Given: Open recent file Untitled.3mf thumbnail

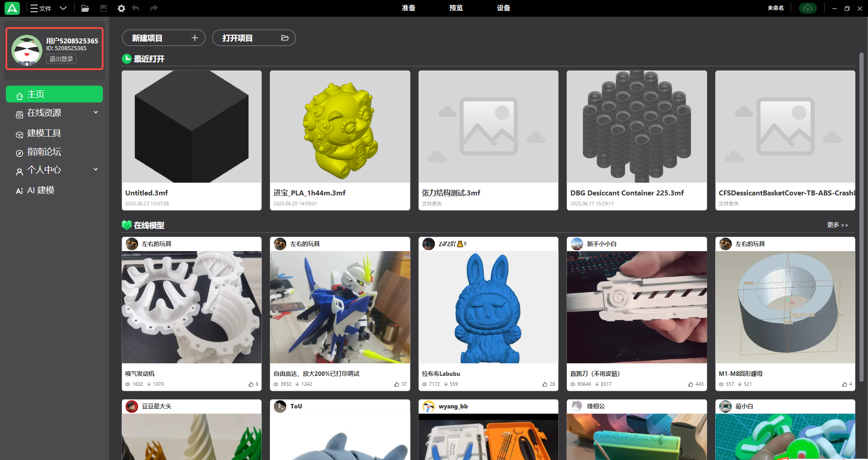Looking at the screenshot, I should tap(192, 127).
